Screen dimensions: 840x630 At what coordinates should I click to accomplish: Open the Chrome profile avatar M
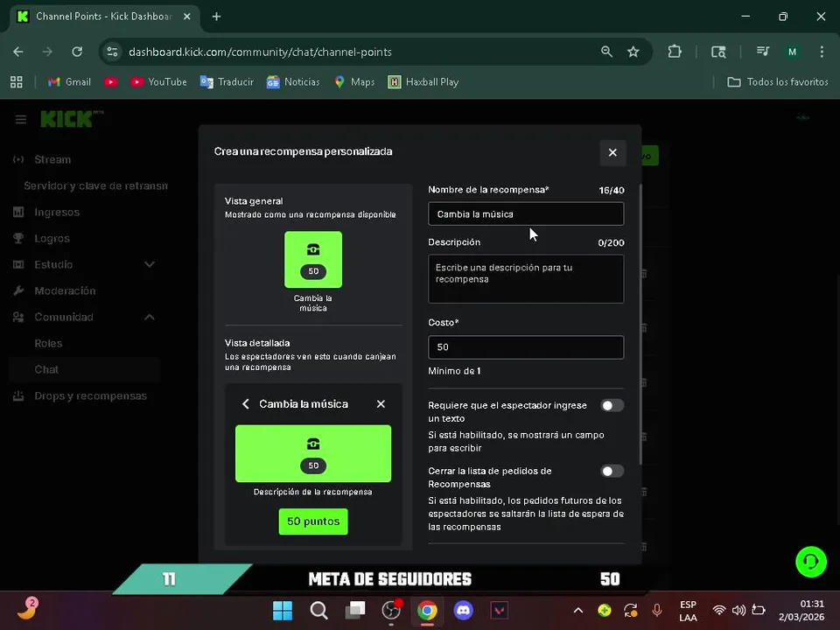coord(792,52)
